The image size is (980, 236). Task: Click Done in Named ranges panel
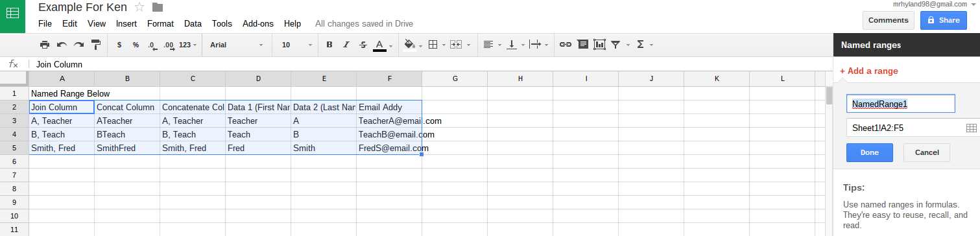pos(870,152)
